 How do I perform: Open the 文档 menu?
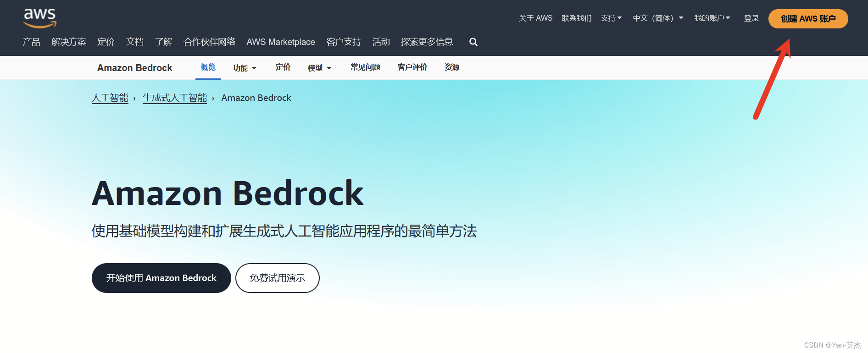135,42
